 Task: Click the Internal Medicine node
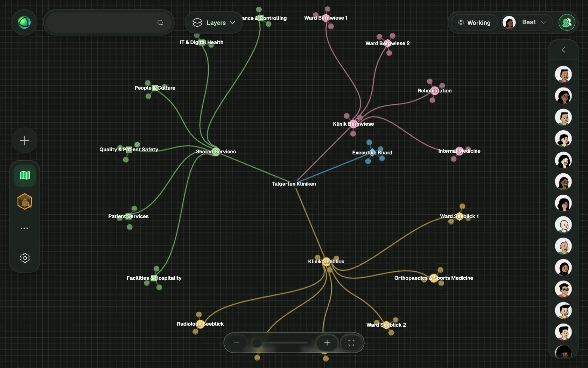459,151
